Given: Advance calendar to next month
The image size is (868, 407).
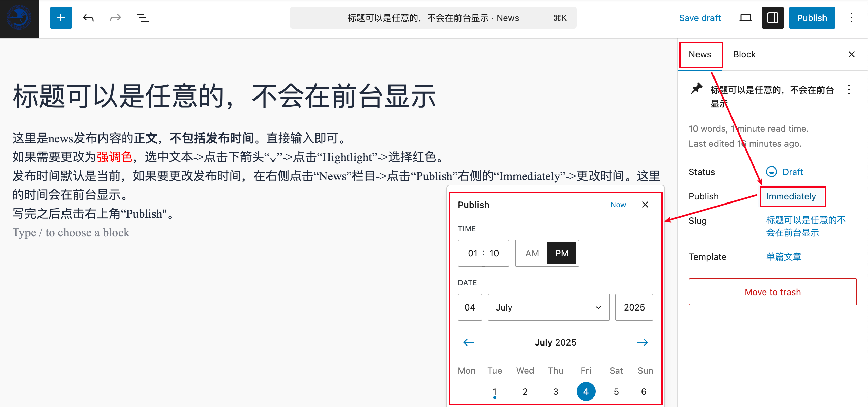Looking at the screenshot, I should 642,342.
